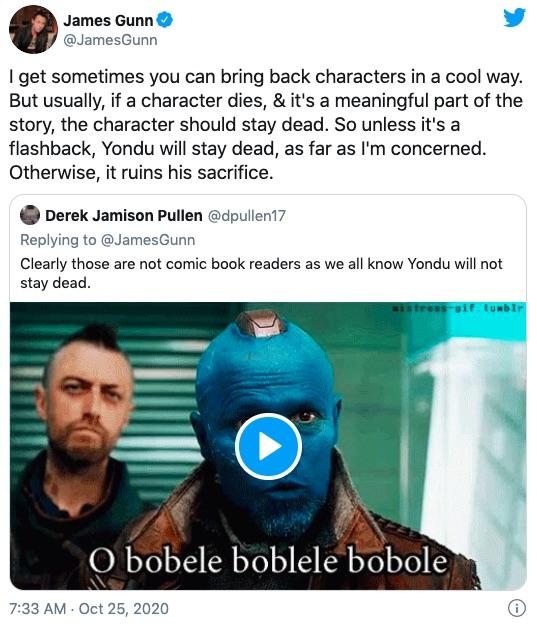Screen dimensions: 537x624
Task: Open James Gunn's profile avatar
Action: pyautogui.click(x=33, y=29)
